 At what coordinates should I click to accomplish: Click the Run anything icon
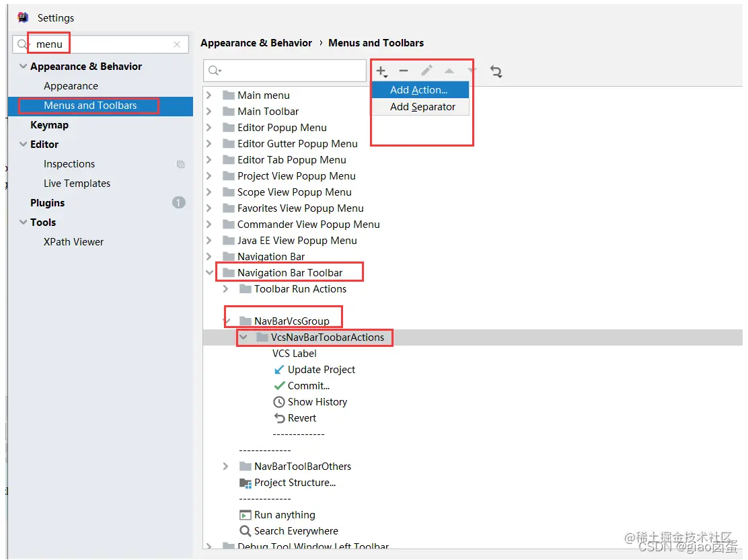(x=246, y=515)
